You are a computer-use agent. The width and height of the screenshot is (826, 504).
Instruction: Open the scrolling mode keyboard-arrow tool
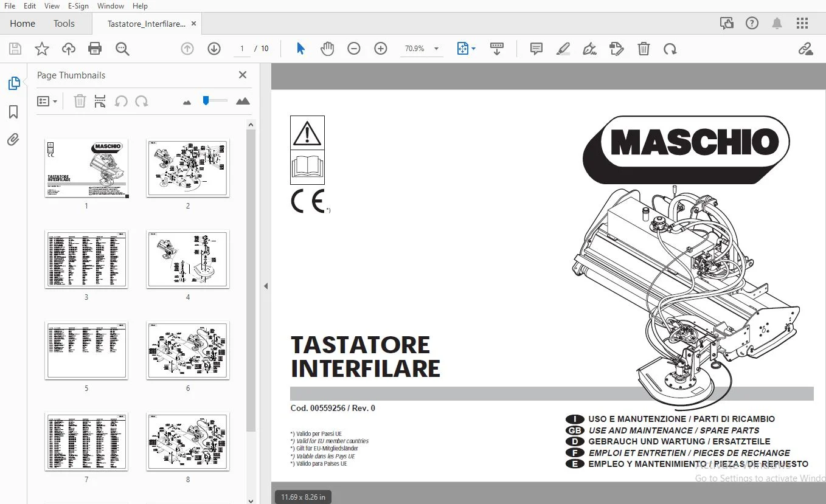[497, 49]
